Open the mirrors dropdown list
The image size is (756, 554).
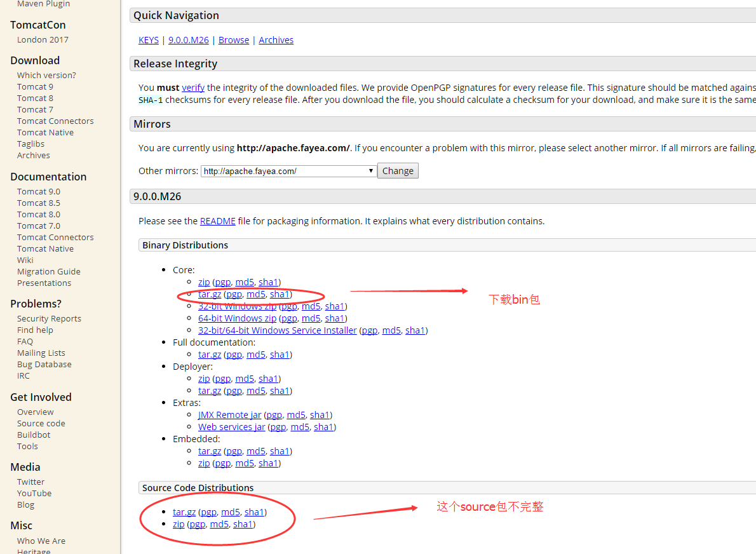tap(288, 171)
